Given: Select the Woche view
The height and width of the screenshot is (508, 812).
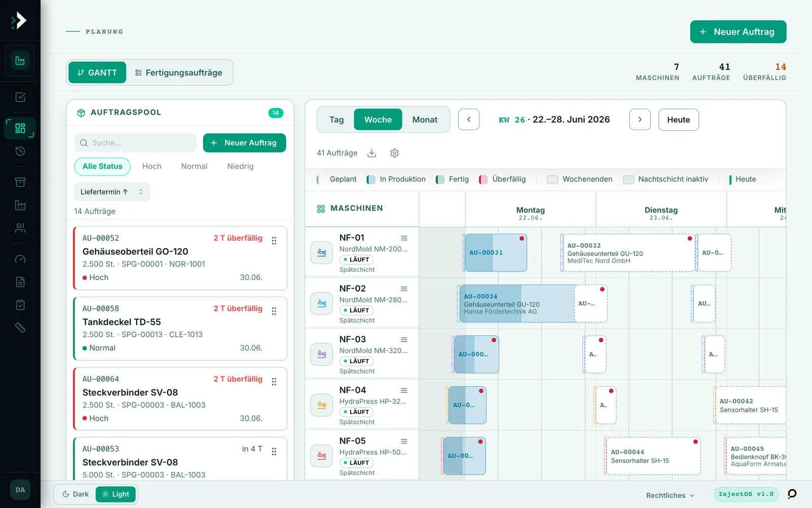Looking at the screenshot, I should [x=378, y=120].
